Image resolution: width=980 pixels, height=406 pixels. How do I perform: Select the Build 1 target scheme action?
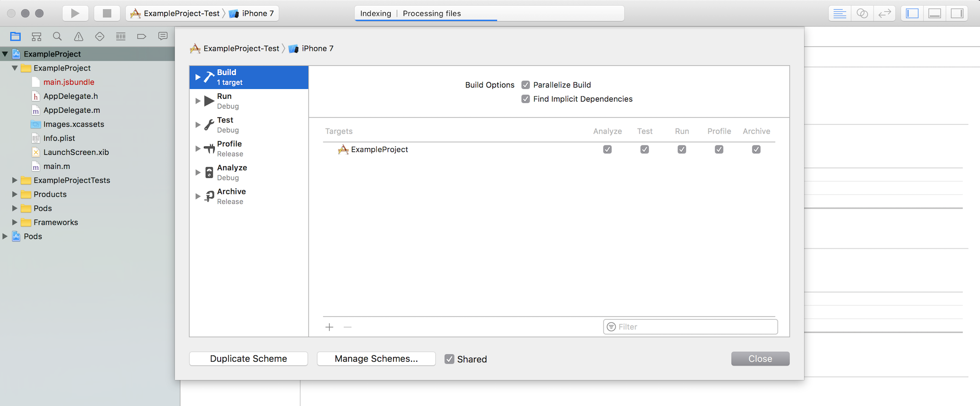[249, 77]
